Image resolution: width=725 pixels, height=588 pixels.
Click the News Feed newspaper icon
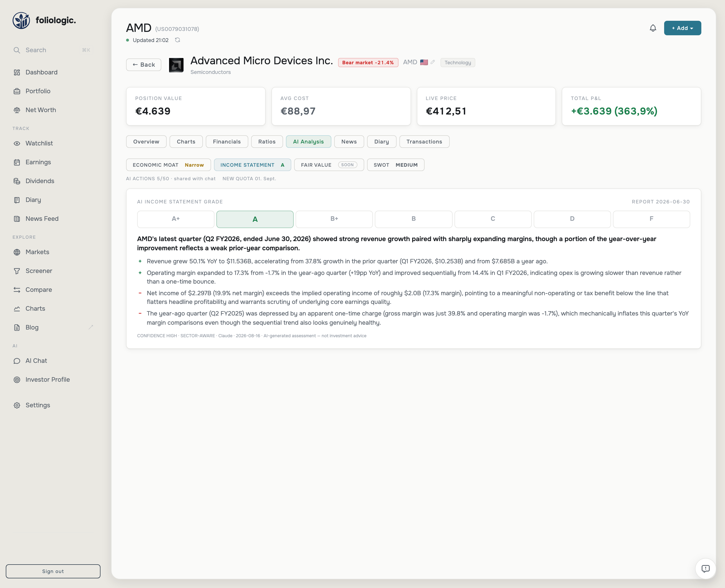click(17, 219)
